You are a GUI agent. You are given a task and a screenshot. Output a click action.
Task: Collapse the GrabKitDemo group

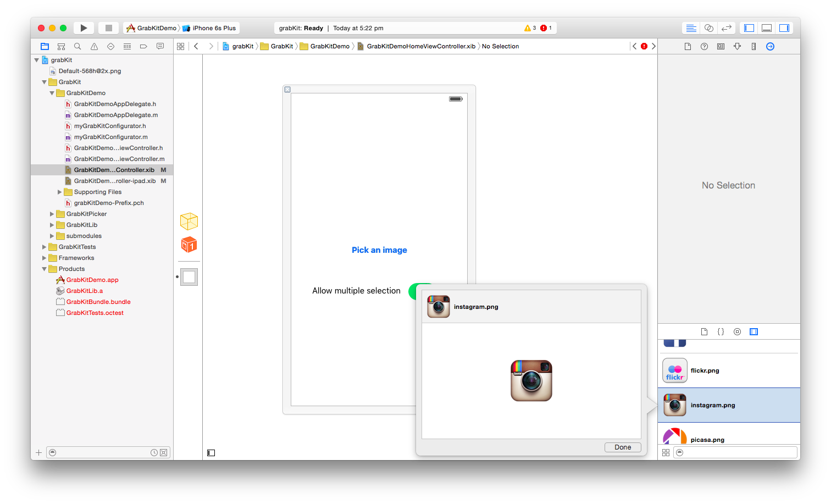(x=52, y=93)
